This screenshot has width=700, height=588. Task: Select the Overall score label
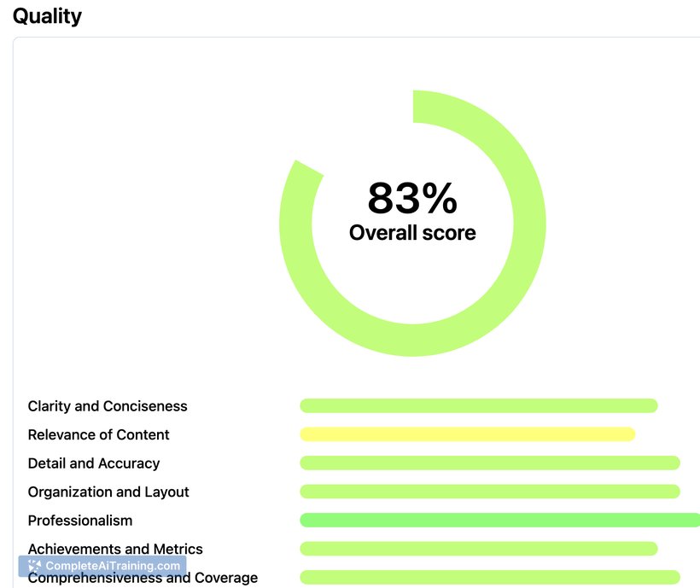[412, 233]
